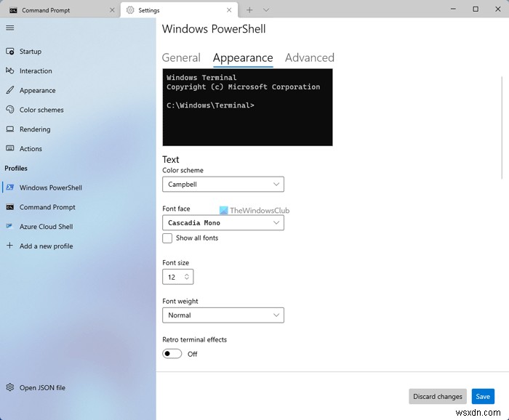Screen dimensions: 509x420
Task: Close the Command Prompt tab
Action: 112,10
